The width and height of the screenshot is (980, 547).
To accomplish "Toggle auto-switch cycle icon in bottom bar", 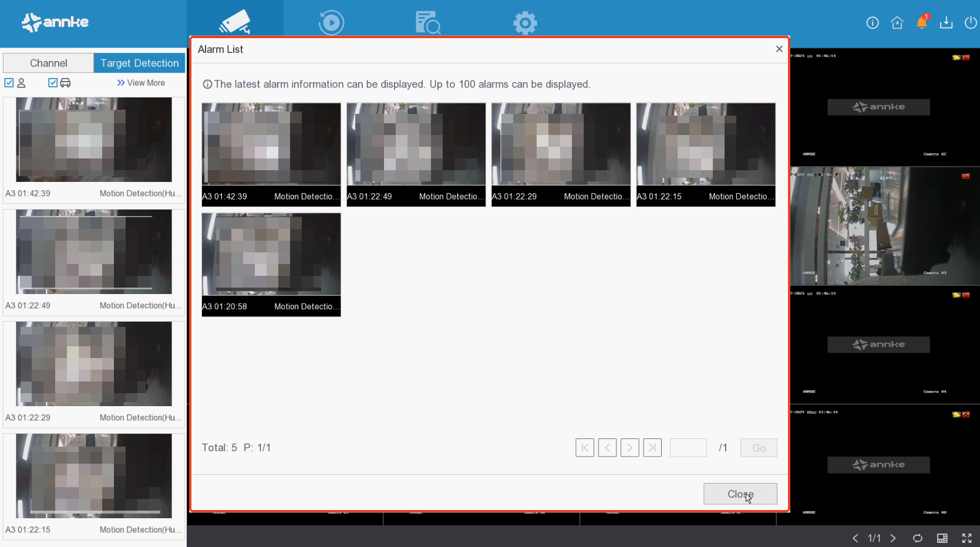I will (918, 538).
